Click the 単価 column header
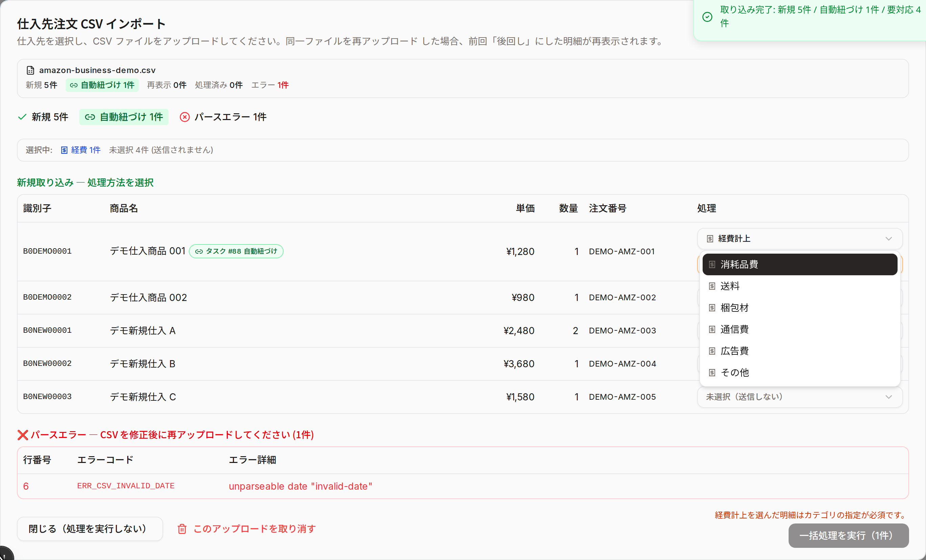Screen dimensions: 926x560 click(525, 208)
